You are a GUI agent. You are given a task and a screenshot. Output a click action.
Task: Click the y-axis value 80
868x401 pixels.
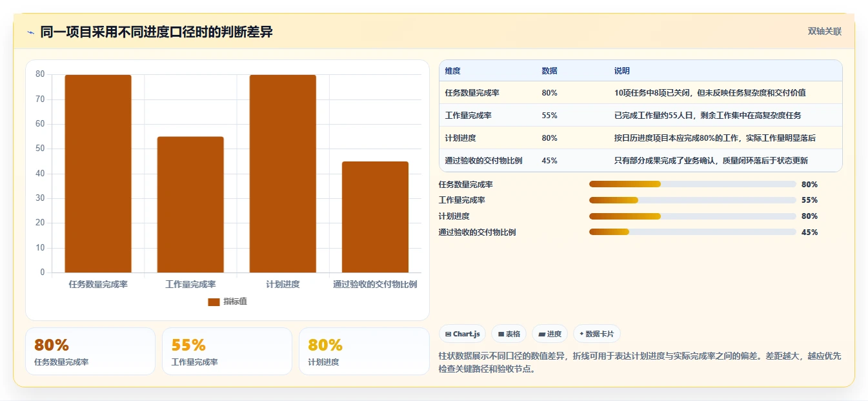click(40, 74)
